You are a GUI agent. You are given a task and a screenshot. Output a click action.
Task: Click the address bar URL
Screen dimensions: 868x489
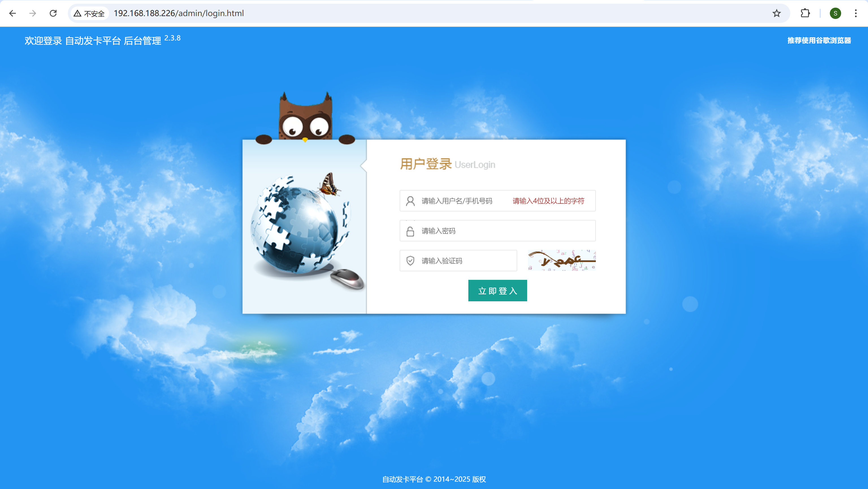pos(179,13)
